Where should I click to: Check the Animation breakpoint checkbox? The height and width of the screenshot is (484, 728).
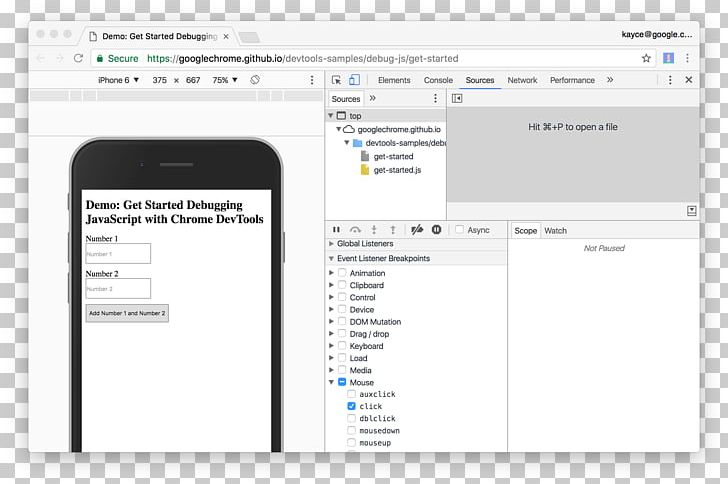[x=342, y=273]
